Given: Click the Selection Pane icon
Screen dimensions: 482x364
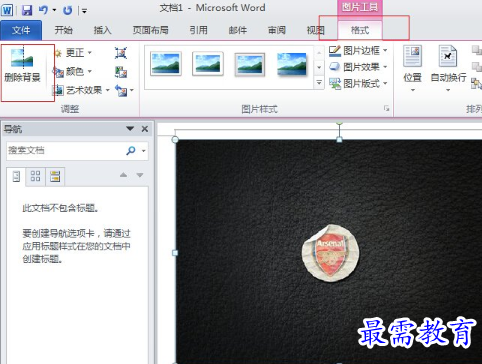Looking at the screenshot, I should pos(476,83).
